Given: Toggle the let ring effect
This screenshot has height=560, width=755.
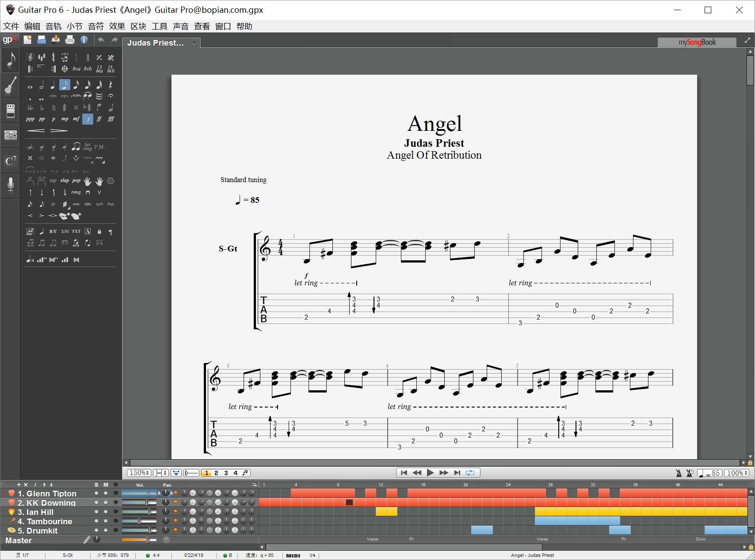Looking at the screenshot, I should (88, 147).
